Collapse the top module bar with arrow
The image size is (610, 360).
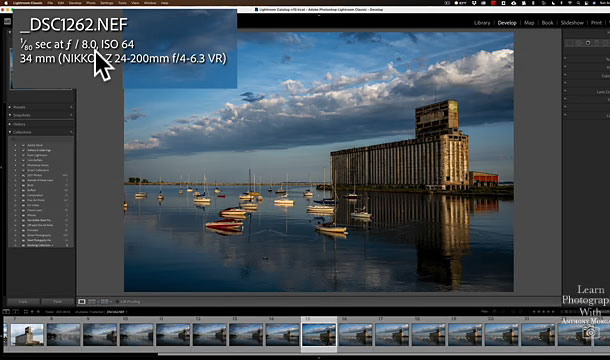click(x=319, y=16)
